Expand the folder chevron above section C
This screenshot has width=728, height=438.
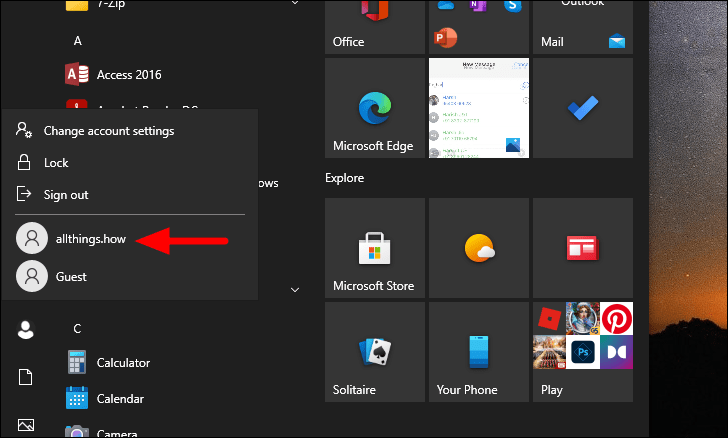click(x=295, y=290)
